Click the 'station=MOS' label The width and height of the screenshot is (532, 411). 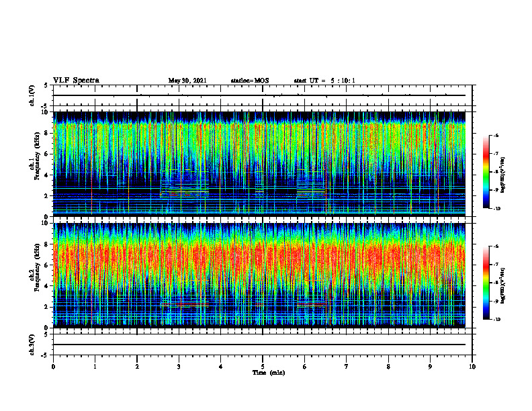pyautogui.click(x=250, y=81)
